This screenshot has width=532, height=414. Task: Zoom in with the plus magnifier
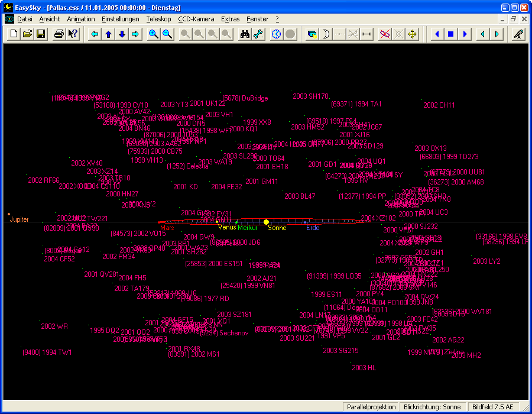tap(154, 34)
